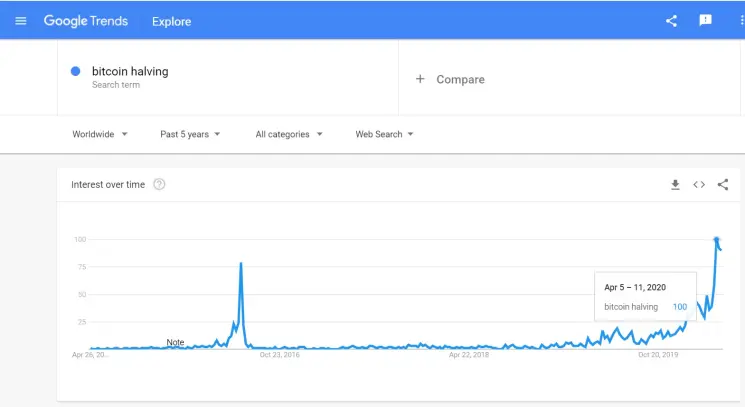Send feedback via header speech icon
The width and height of the screenshot is (745, 407).
[706, 20]
